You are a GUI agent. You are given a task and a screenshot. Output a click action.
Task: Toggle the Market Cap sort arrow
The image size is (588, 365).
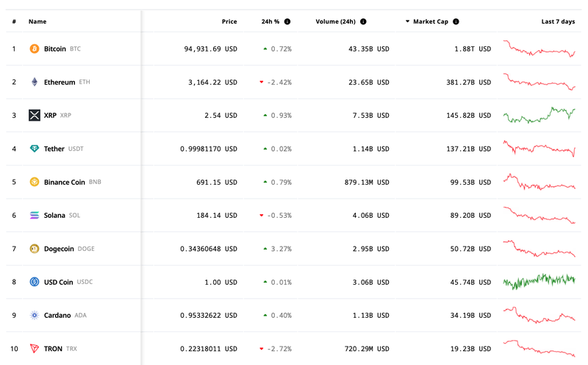(x=408, y=21)
